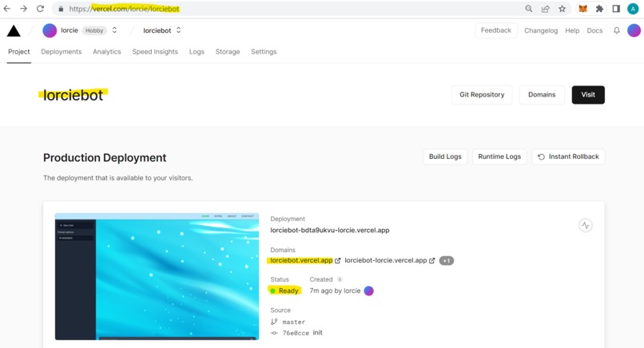Bookmark this page with the star icon
The image size is (644, 348).
point(562,9)
